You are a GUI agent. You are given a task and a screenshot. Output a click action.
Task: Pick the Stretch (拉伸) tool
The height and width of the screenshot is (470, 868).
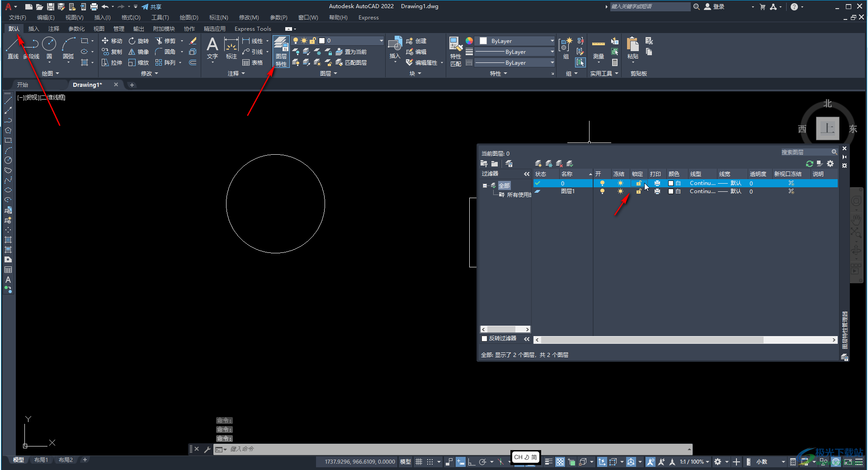point(112,62)
